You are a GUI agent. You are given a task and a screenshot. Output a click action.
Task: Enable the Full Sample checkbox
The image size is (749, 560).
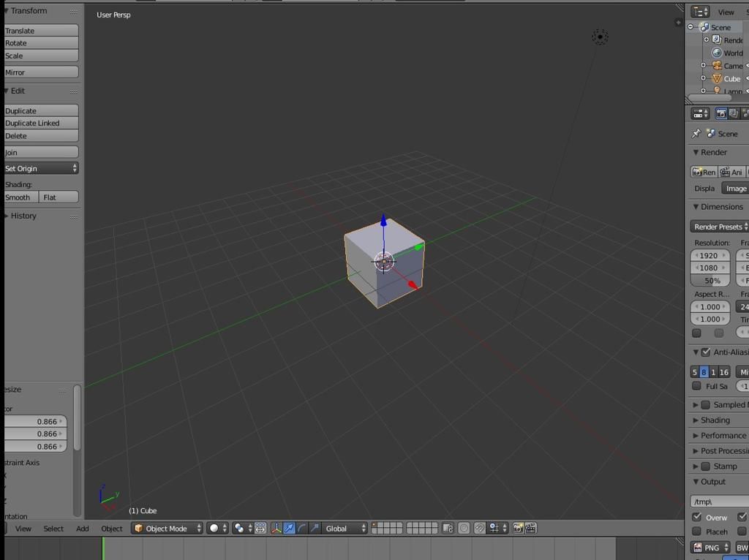tap(696, 386)
